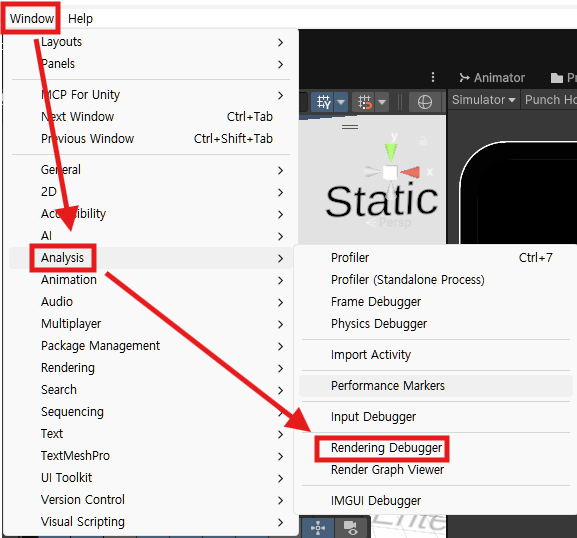This screenshot has height=538, width=577.
Task: Toggle the grid snapping icon
Action: (364, 102)
